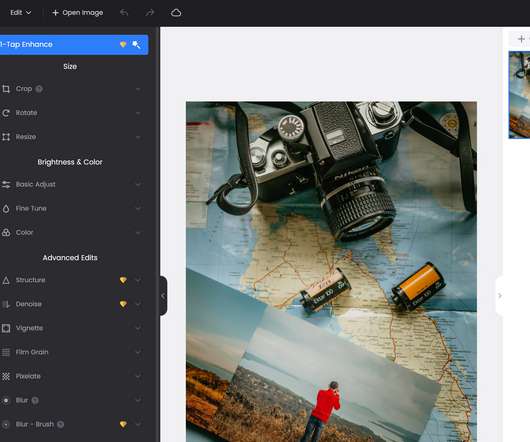
Task: Expand the Basic Adjust chevron
Action: [138, 185]
